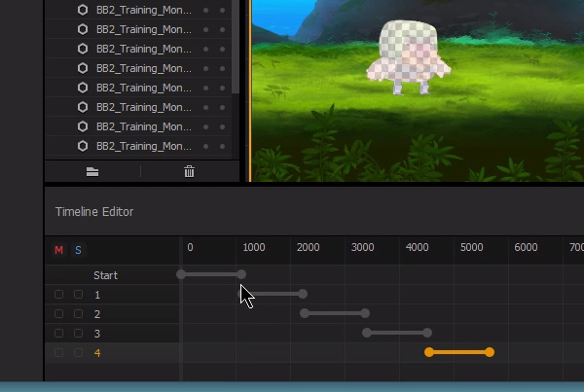Click row 3 bar's right handle
This screenshot has width=584, height=392.
click(x=427, y=333)
